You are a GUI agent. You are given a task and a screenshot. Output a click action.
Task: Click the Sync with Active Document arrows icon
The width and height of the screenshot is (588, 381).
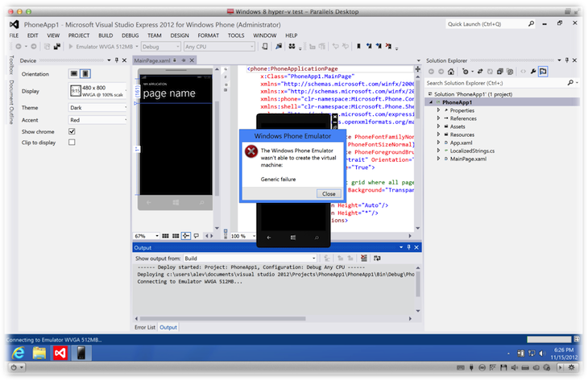(480, 71)
